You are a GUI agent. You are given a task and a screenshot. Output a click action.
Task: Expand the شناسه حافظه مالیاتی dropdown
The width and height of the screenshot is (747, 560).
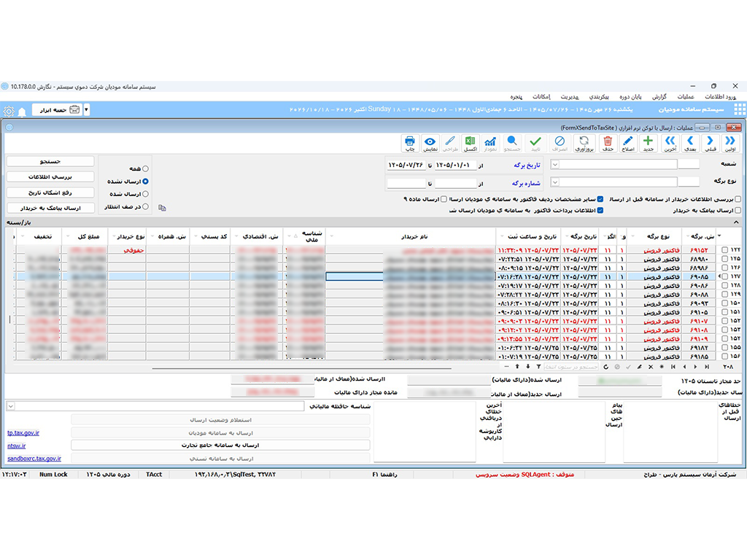tap(11, 406)
